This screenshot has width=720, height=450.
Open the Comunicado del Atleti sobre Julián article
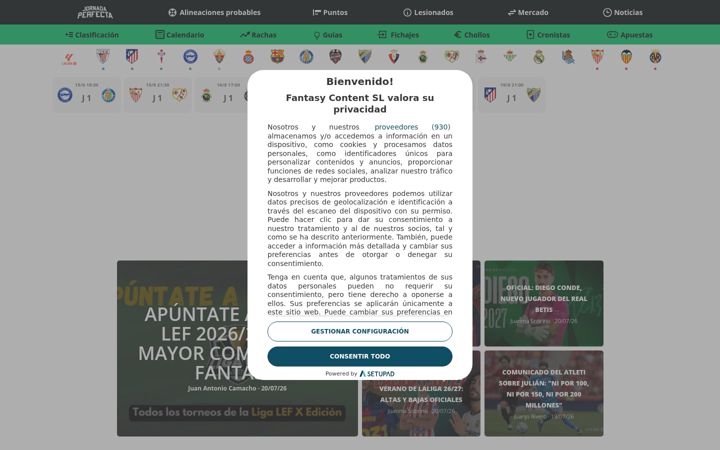click(544, 393)
